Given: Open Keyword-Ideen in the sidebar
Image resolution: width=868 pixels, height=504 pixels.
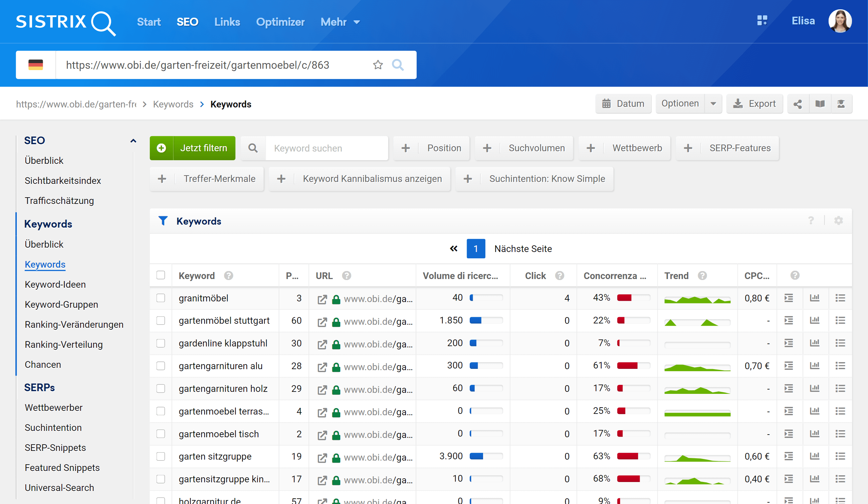Looking at the screenshot, I should (x=55, y=284).
